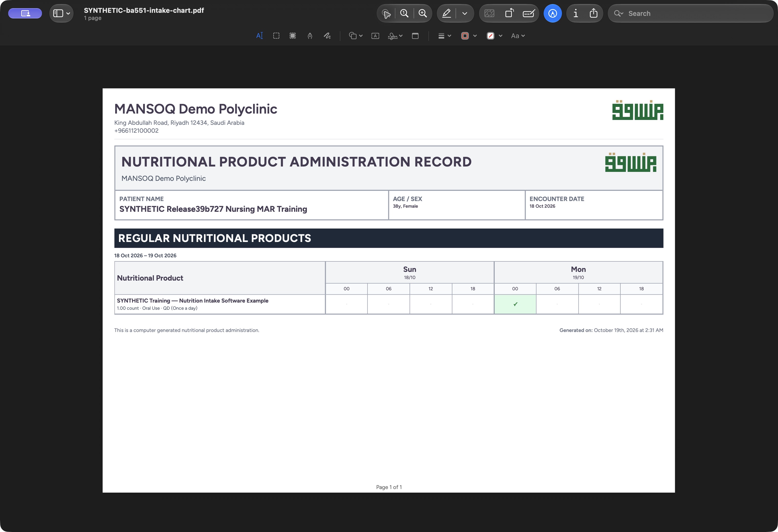
Task: Click the '18 Oct 2026 – 19 Oct 2026' range
Action: pyautogui.click(x=145, y=256)
